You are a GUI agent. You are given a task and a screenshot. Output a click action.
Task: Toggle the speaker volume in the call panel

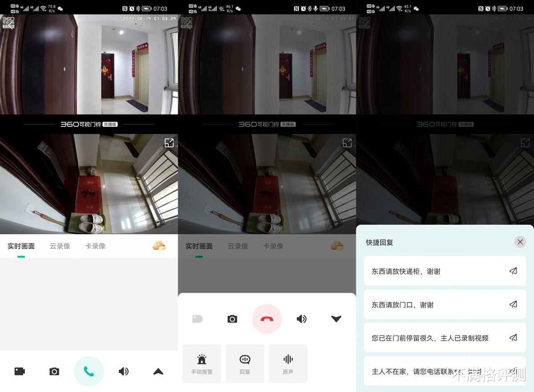301,319
